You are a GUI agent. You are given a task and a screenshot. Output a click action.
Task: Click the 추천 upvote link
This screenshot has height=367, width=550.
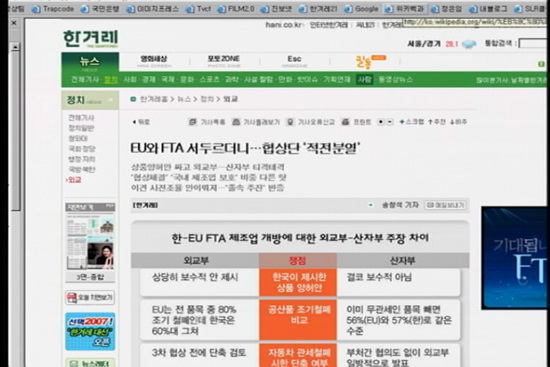[x=437, y=122]
